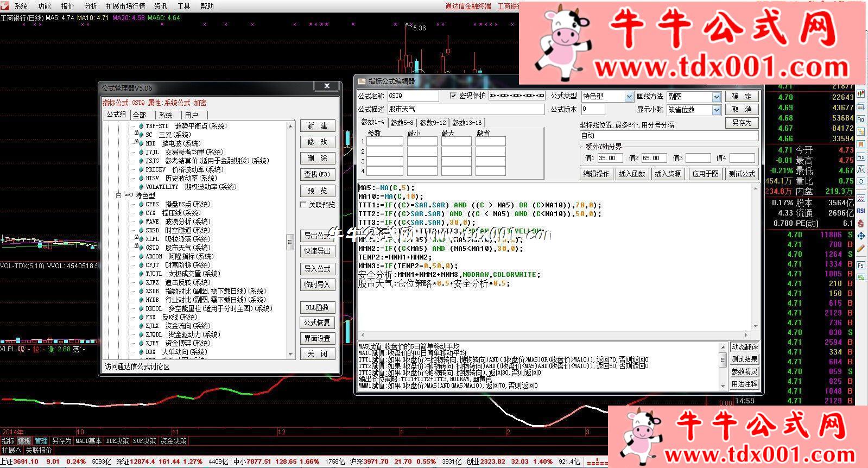Click the 公式名称 field containing GSTQ
The height and width of the screenshot is (468, 868).
[x=413, y=96]
